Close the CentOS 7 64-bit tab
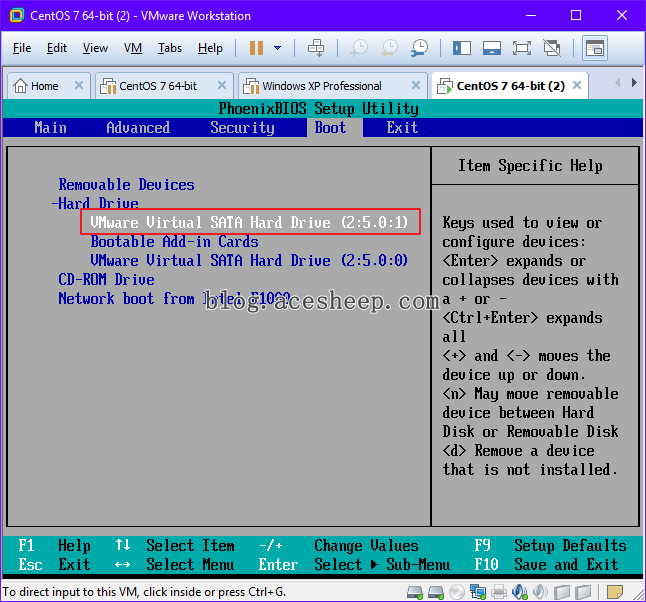Viewport: 646px width, 602px height. click(222, 85)
